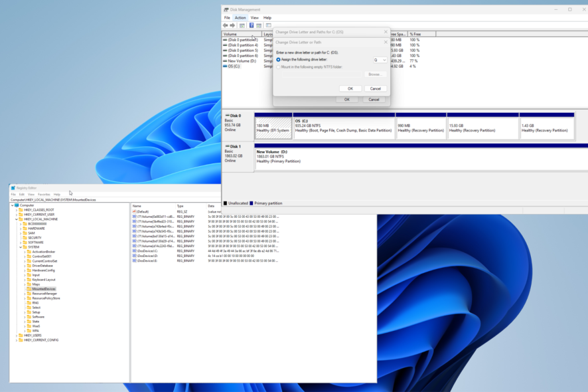Click the binary value icon for \DosDevices\D:
588x392 pixels.
pyautogui.click(x=134, y=256)
